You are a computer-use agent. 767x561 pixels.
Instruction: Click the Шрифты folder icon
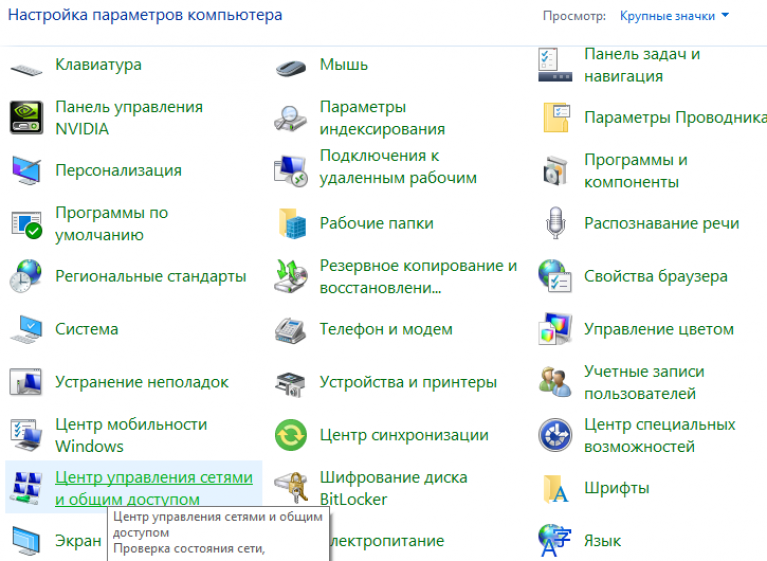(555, 489)
